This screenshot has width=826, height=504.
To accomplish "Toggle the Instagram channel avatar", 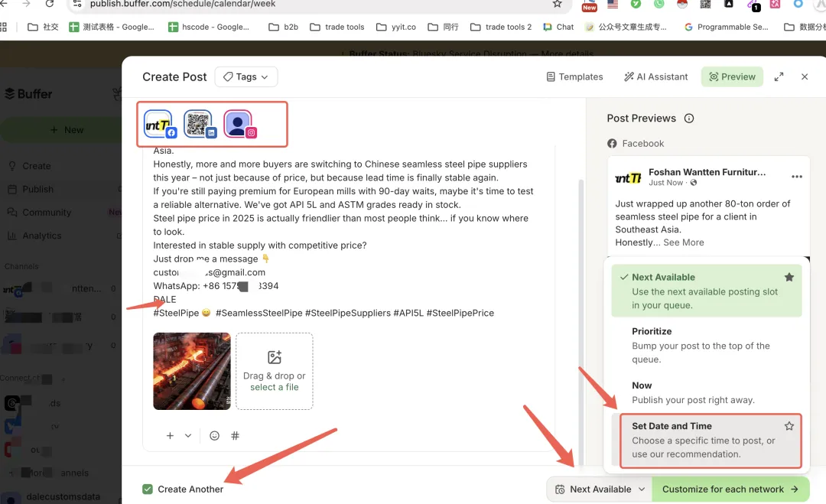I will click(x=239, y=125).
